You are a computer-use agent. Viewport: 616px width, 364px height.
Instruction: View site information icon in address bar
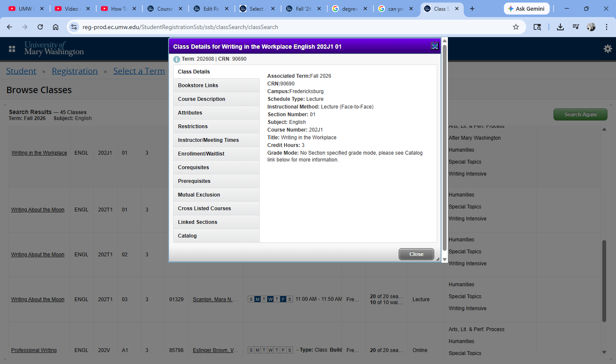click(x=74, y=27)
